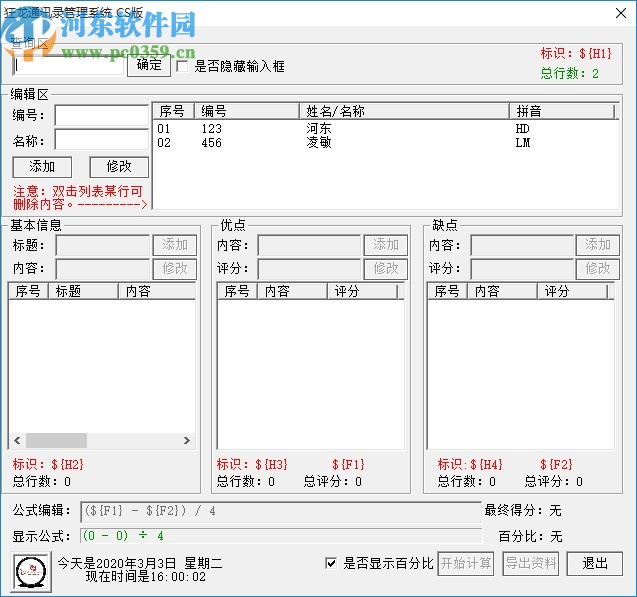
Task: Click the 退出 button
Action: click(595, 563)
